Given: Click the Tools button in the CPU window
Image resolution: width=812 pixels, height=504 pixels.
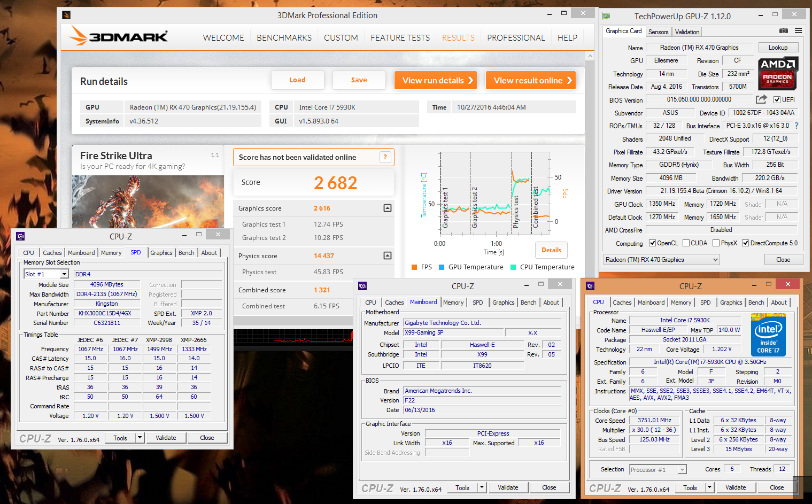Looking at the screenshot, I should click(x=690, y=487).
